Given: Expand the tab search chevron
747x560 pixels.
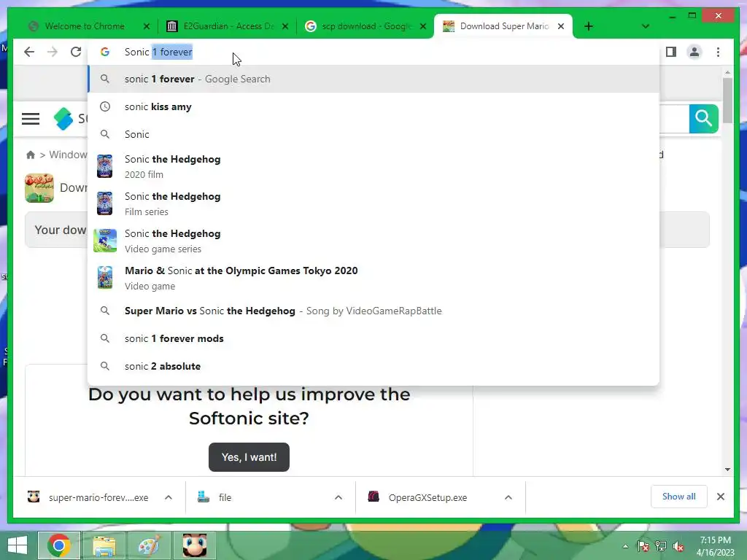Looking at the screenshot, I should tap(646, 27).
